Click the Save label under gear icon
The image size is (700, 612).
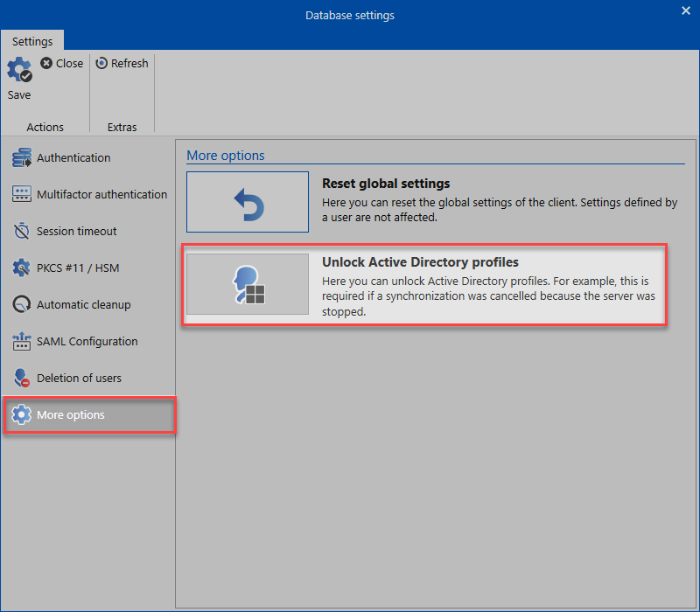[19, 95]
